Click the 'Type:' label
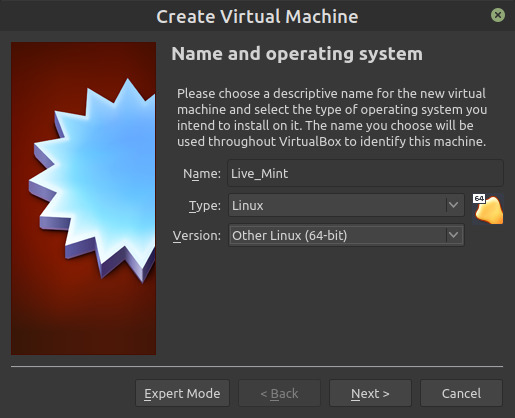The height and width of the screenshot is (418, 515). coord(205,206)
